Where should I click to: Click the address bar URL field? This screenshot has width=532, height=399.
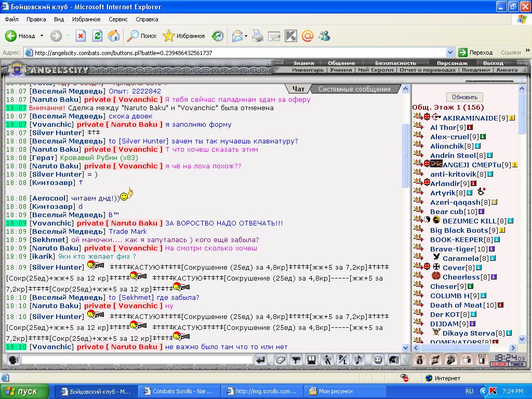pyautogui.click(x=234, y=52)
